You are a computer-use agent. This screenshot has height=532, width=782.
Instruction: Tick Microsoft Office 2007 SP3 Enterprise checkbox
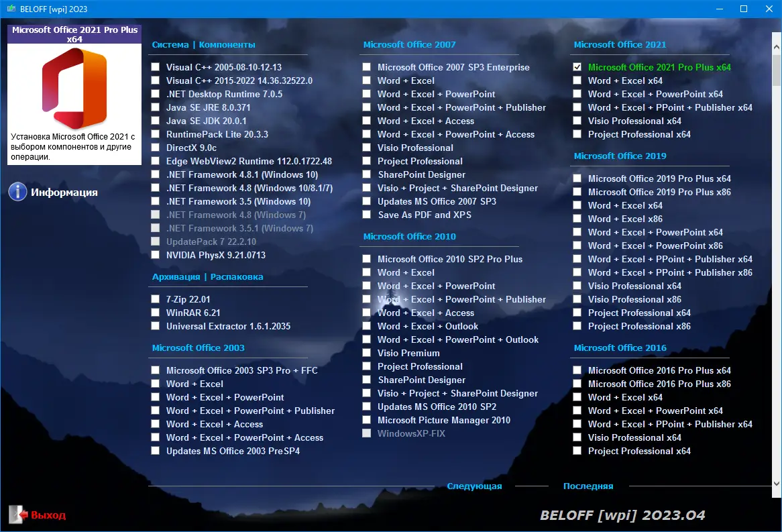tap(367, 67)
